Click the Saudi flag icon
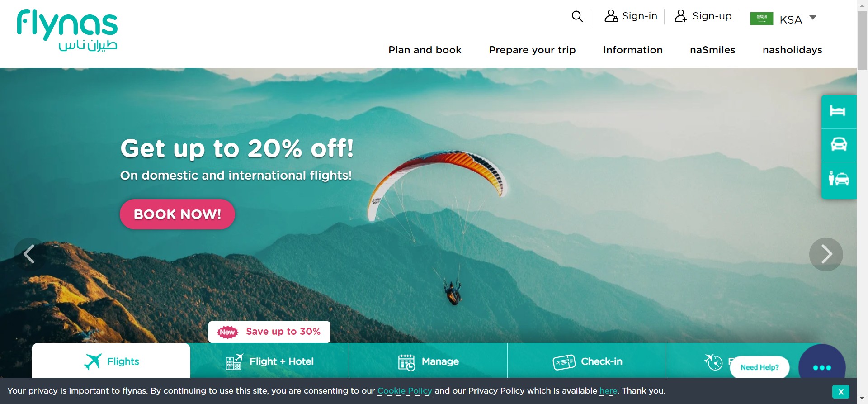 762,19
